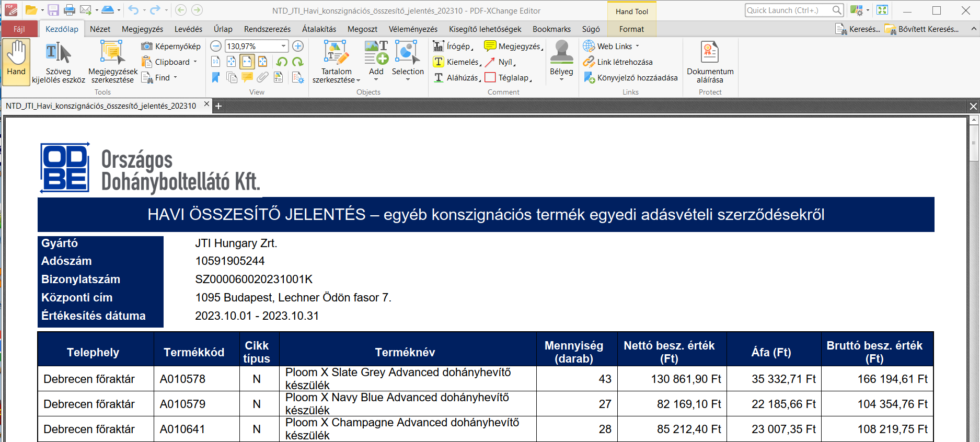Switch to the Rendszerezés tab
Image resolution: width=980 pixels, height=442 pixels.
pyautogui.click(x=267, y=29)
